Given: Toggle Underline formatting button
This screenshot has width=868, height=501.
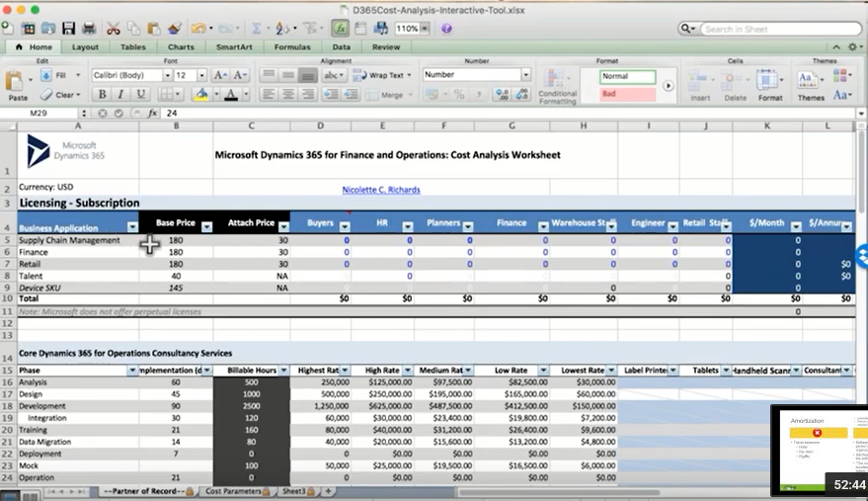Looking at the screenshot, I should pyautogui.click(x=141, y=95).
